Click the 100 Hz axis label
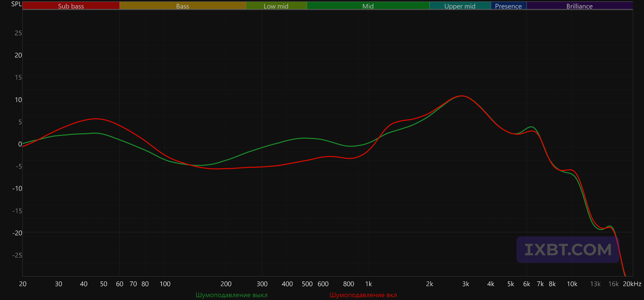 point(165,284)
